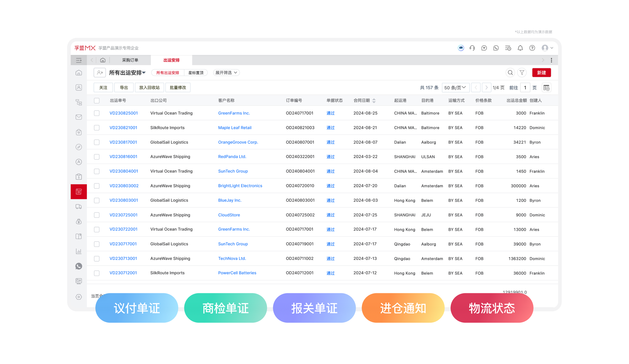
Task: Select all rows with the header checkbox
Action: [x=97, y=100]
